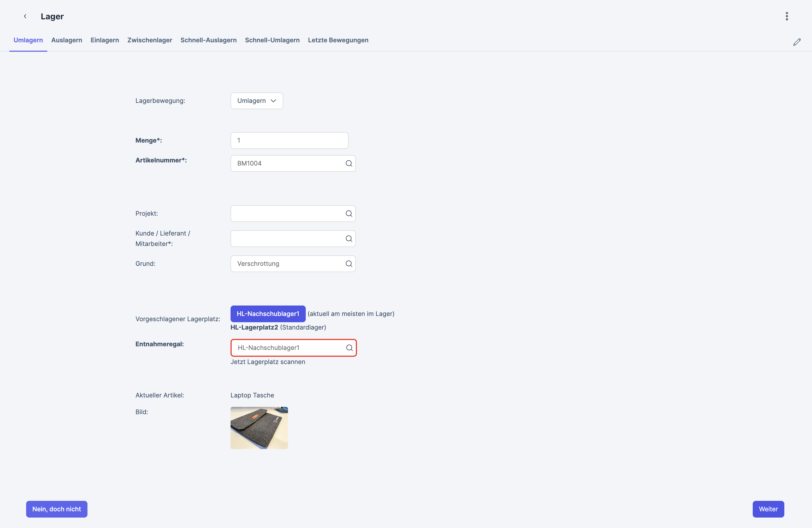Switch to the Auslagern tab
The width and height of the screenshot is (812, 528).
point(67,40)
